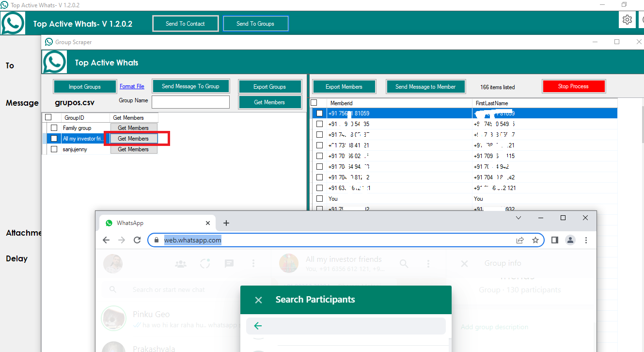Check the Family group checkbox
Screen dimensions: 644x352
point(54,128)
